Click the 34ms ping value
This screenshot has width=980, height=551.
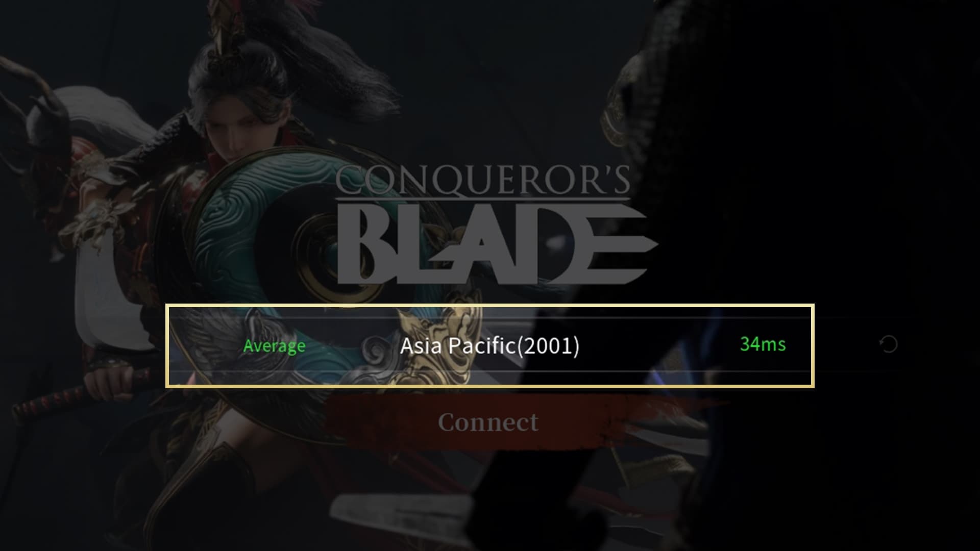pos(763,344)
